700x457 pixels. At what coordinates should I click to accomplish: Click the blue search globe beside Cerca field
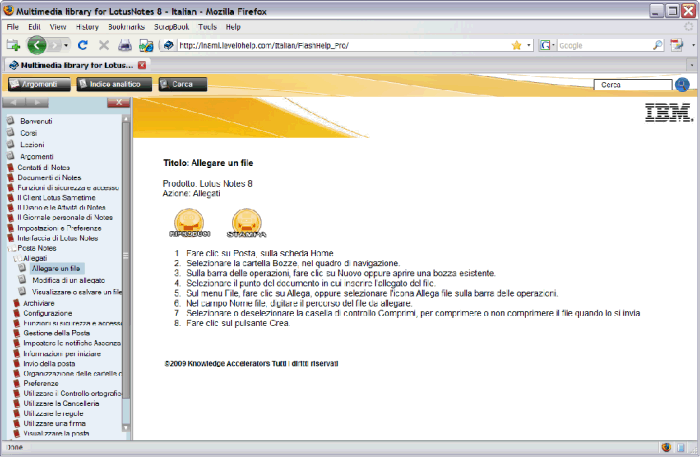pos(682,84)
